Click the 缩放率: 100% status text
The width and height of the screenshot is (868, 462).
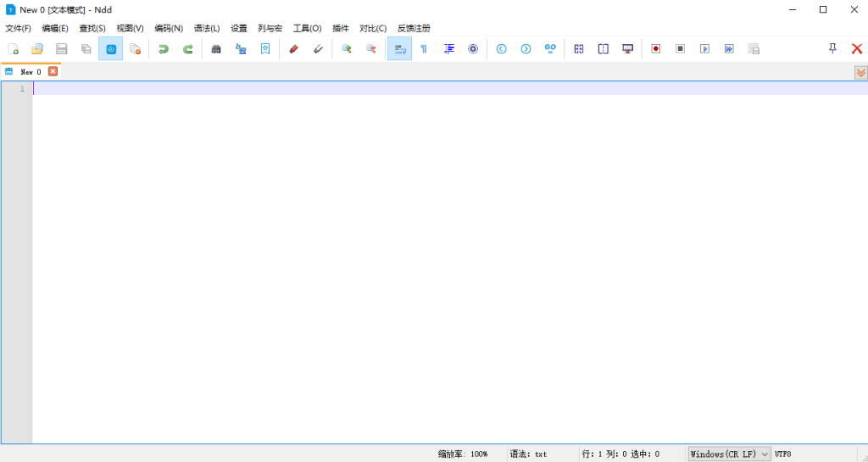pos(463,454)
